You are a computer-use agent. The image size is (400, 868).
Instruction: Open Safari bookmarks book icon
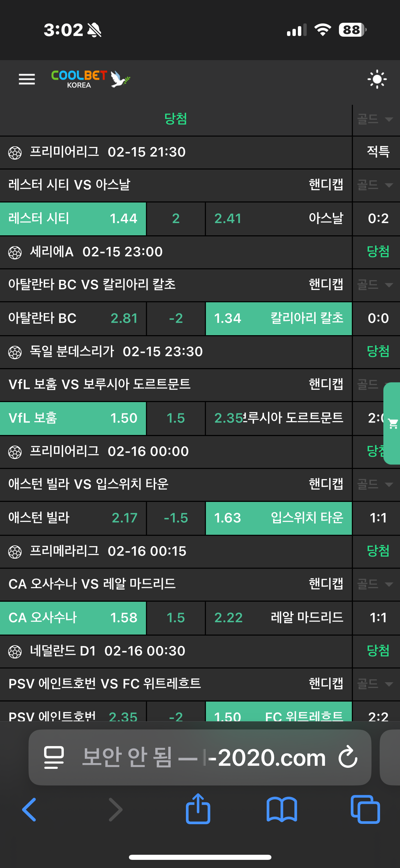tap(282, 809)
